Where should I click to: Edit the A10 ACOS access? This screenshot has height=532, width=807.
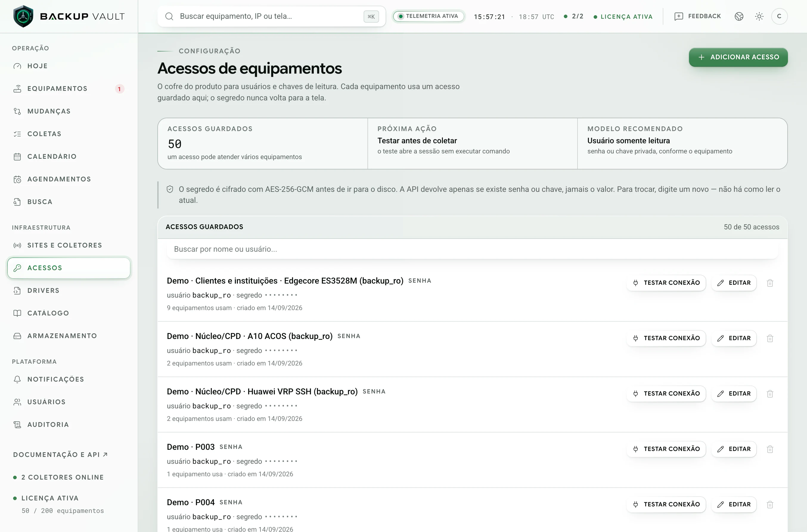pyautogui.click(x=734, y=338)
